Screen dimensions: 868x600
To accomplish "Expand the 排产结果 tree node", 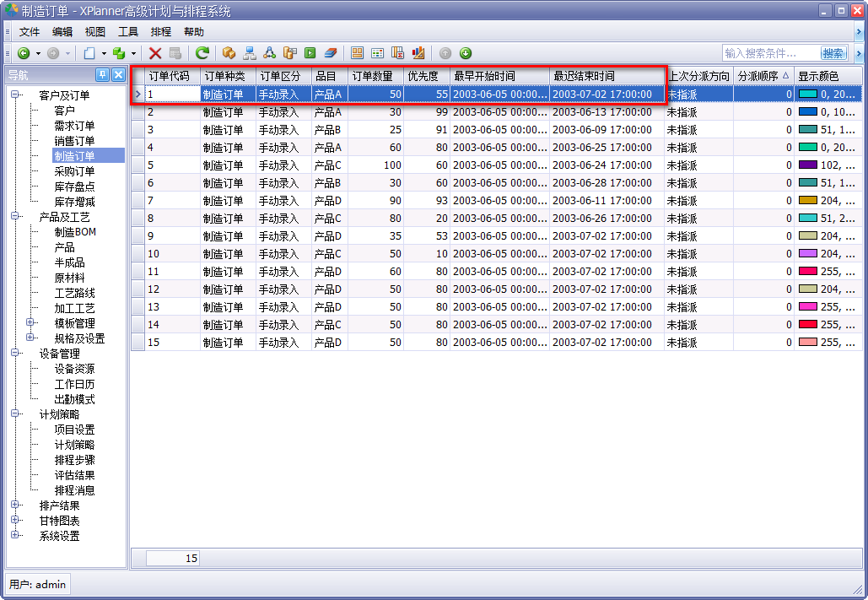I will tap(15, 505).
